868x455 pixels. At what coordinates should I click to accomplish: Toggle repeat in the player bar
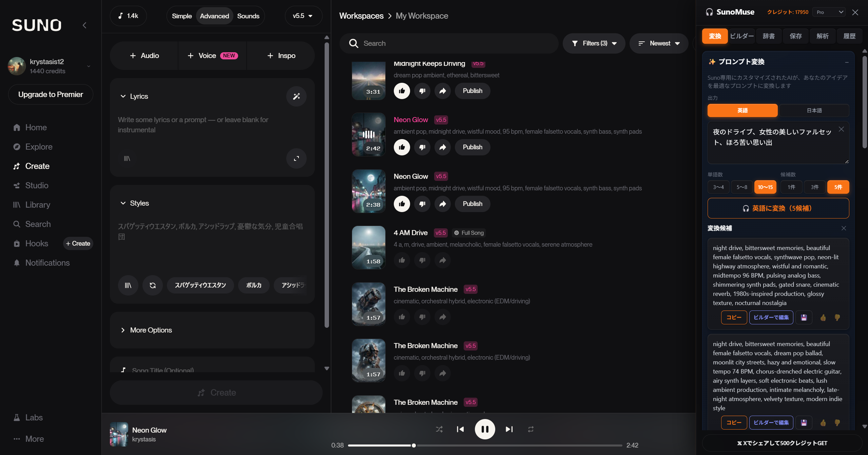coord(531,429)
